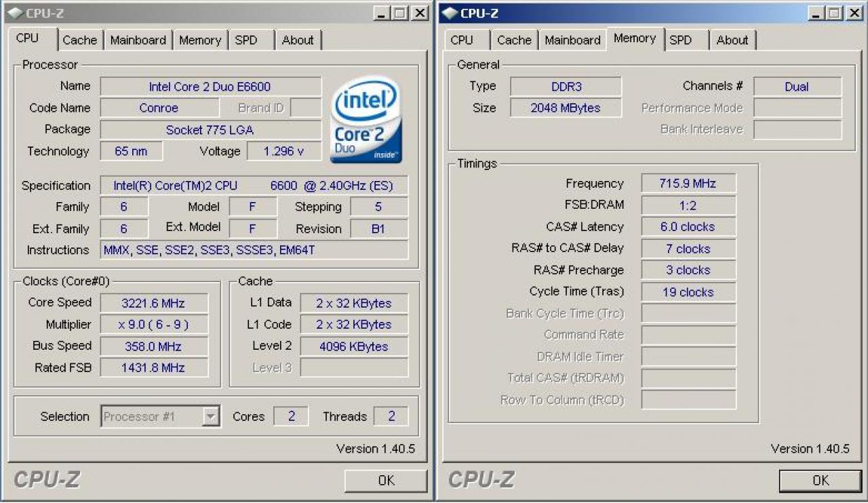The width and height of the screenshot is (868, 503).
Task: Click the memory Type value DDR3
Action: pyautogui.click(x=566, y=87)
